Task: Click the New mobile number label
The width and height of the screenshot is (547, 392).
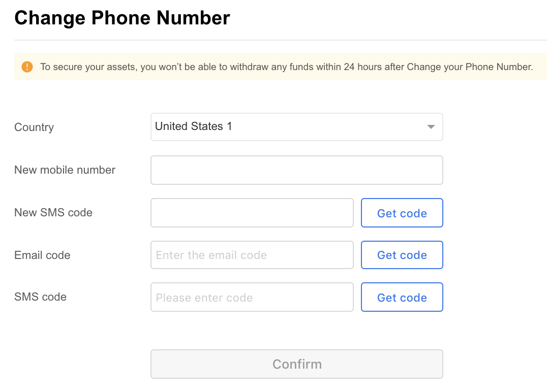Action: 65,170
